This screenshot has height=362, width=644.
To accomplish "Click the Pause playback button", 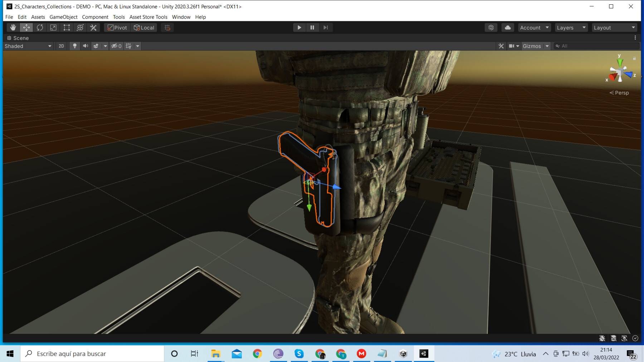I will [312, 28].
